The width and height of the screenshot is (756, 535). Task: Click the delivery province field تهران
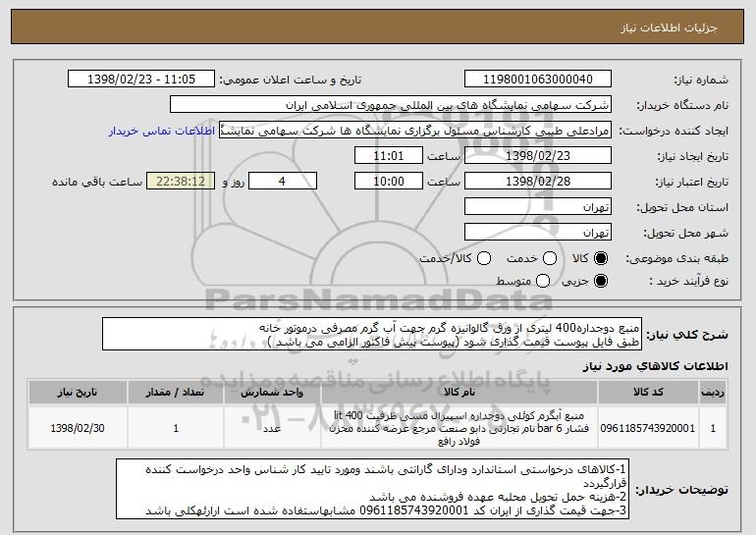point(538,207)
